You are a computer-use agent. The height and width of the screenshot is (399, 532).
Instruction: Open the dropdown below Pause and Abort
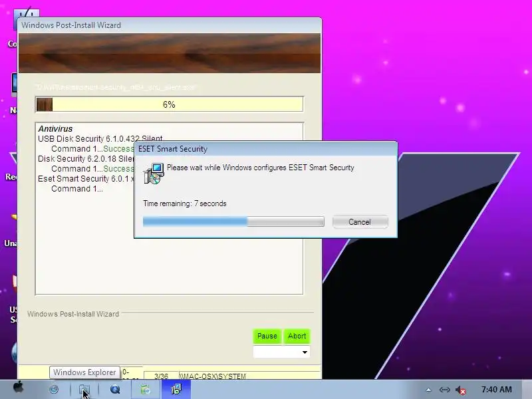tap(281, 352)
